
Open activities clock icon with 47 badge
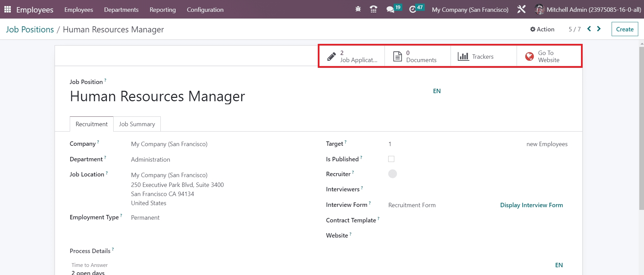coord(413,9)
